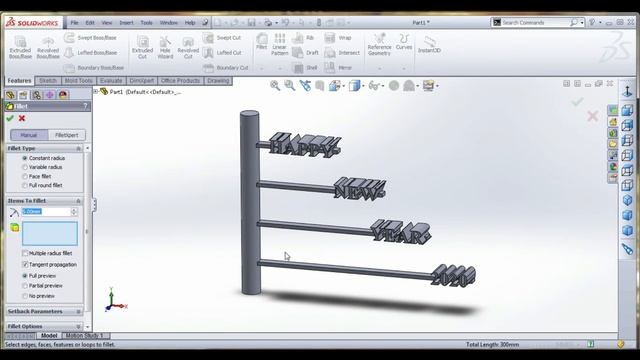Select the Revolved Boss/Base tool
This screenshot has width=640, height=360.
click(x=48, y=47)
